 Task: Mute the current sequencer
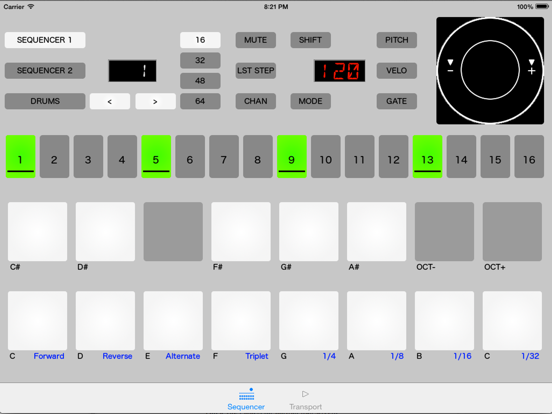pos(256,40)
